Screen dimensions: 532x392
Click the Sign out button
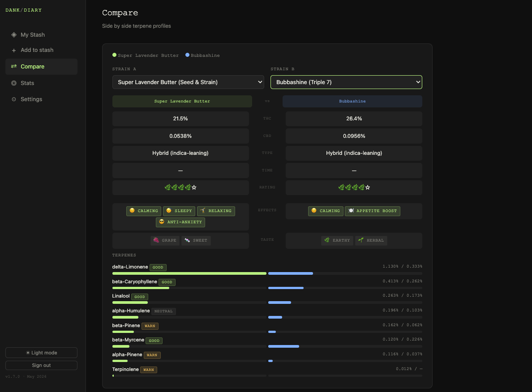pyautogui.click(x=41, y=365)
